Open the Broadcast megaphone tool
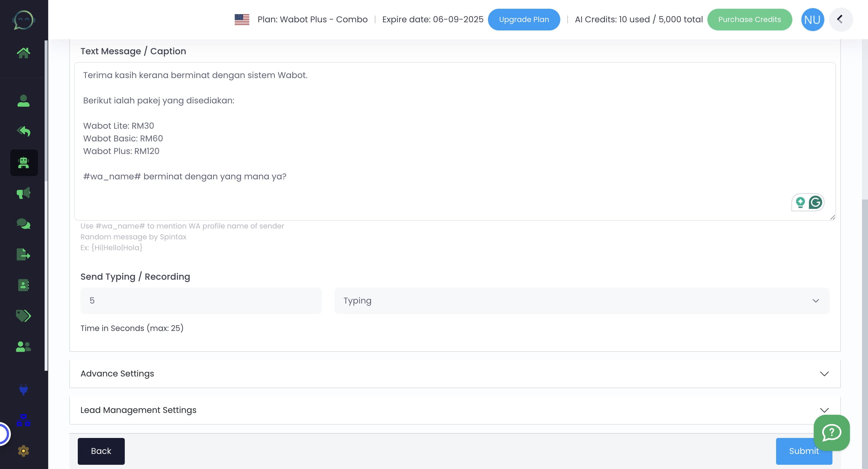 coord(24,193)
